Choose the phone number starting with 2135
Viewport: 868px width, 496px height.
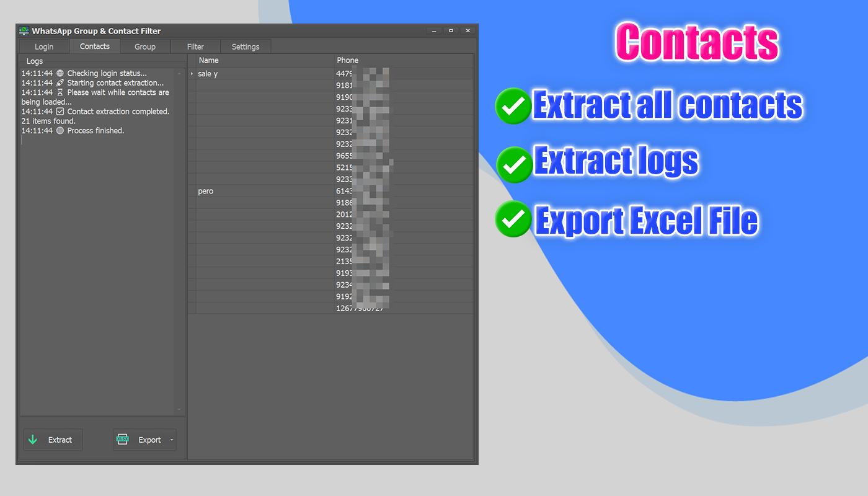[x=403, y=262]
